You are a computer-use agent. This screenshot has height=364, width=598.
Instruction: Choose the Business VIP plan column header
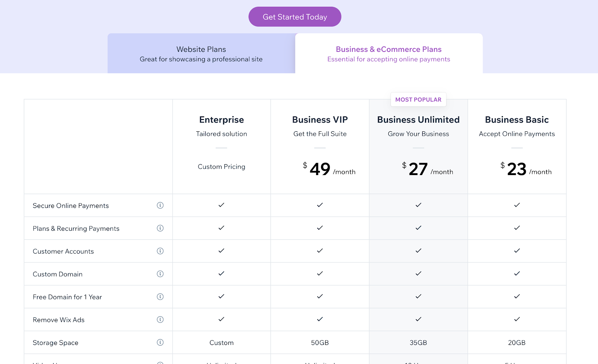click(x=320, y=120)
